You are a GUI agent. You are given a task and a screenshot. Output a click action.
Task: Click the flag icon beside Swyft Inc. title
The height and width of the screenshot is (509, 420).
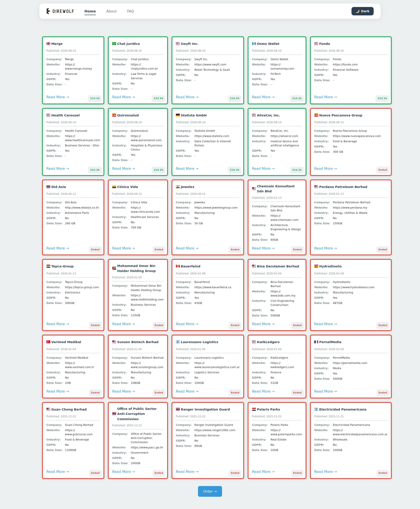[x=178, y=44]
